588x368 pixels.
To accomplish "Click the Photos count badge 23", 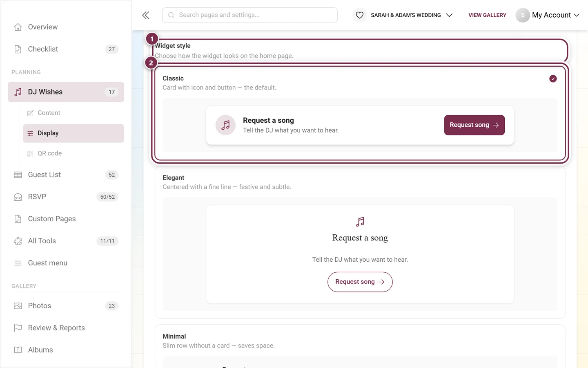I will (x=112, y=306).
